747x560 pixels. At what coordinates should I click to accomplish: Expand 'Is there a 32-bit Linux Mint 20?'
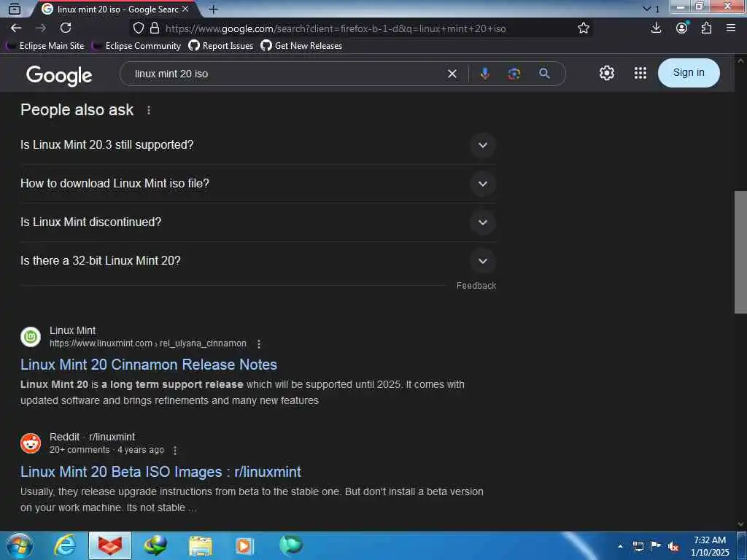click(258, 260)
